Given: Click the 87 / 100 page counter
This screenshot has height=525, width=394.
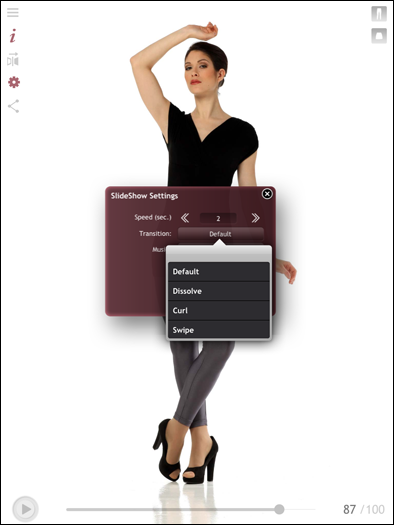Looking at the screenshot, I should [364, 510].
